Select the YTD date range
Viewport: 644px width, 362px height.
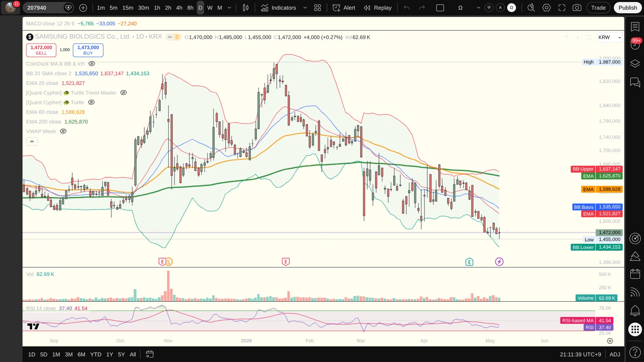96,354
